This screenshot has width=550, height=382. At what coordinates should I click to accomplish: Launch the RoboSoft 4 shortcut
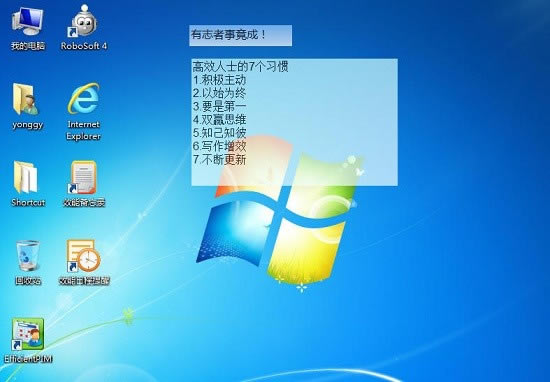coord(83,28)
